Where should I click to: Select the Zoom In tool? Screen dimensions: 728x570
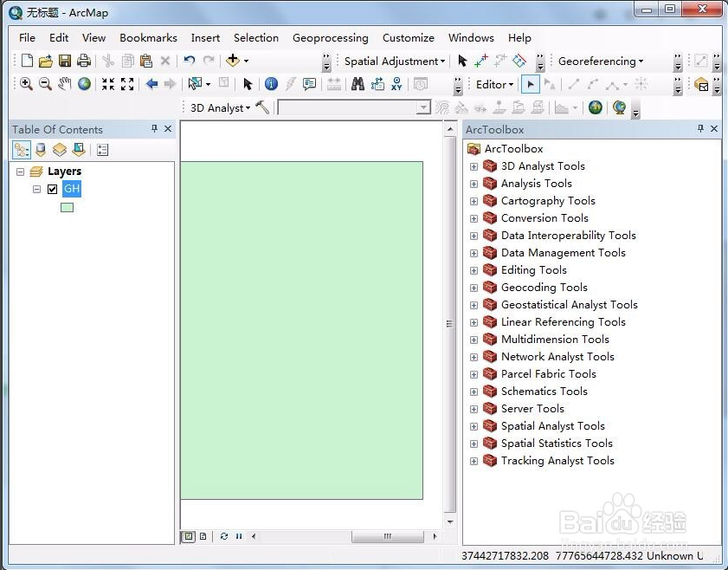[26, 84]
